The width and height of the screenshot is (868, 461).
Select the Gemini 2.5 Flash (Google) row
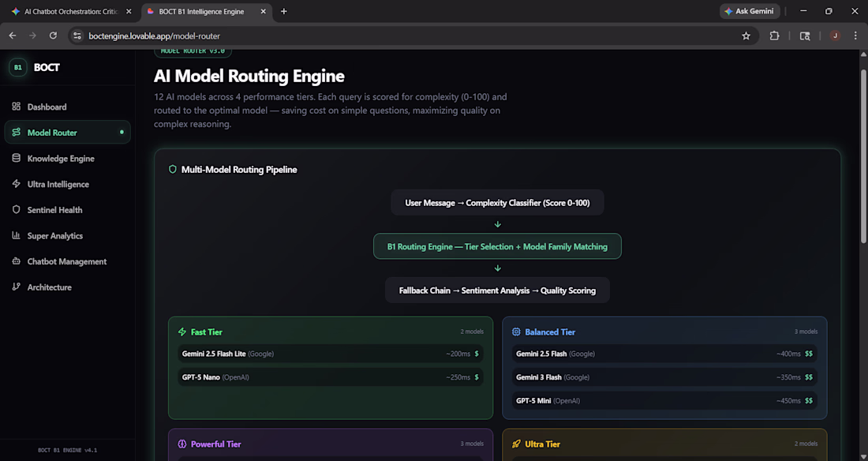point(664,354)
